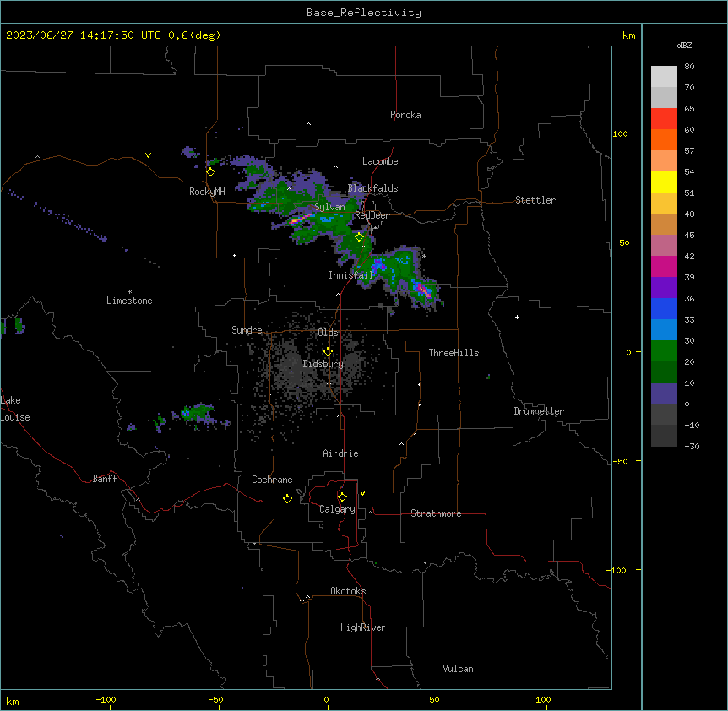Click the Stettler label
Screen dimensions: 728x711
535,200
